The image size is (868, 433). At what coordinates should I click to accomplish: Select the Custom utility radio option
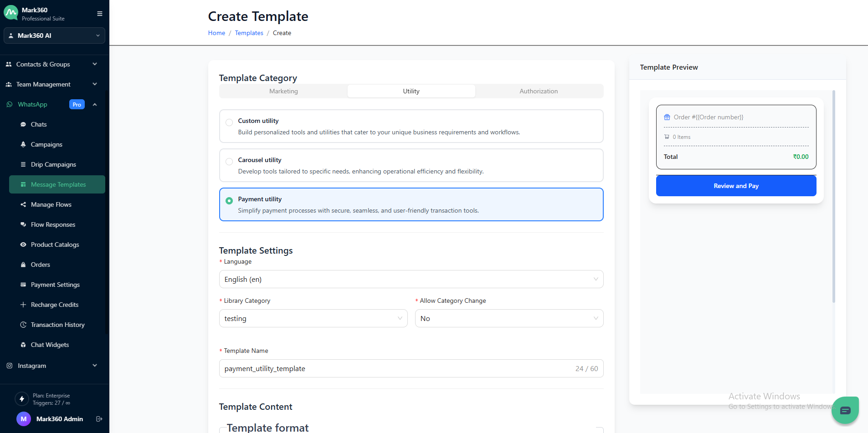[x=229, y=122]
